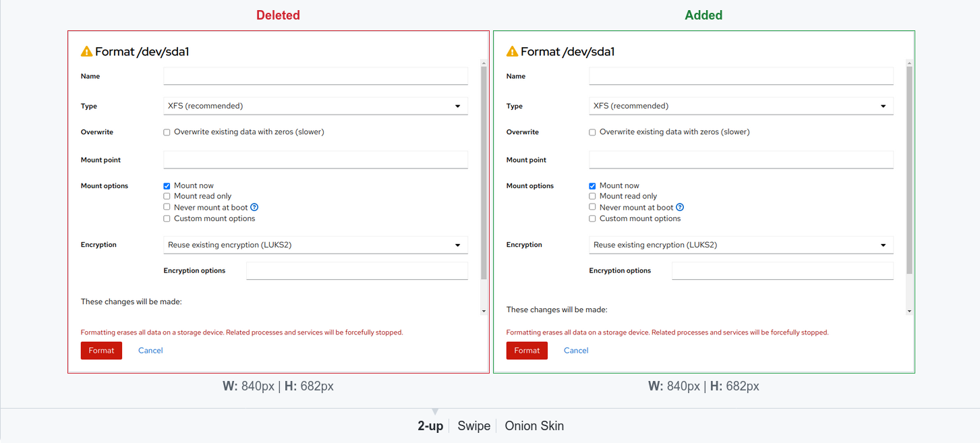Screen dimensions: 980x443
Task: Open Encryption LUKS2 dropdown in Deleted image
Action: click(x=316, y=245)
